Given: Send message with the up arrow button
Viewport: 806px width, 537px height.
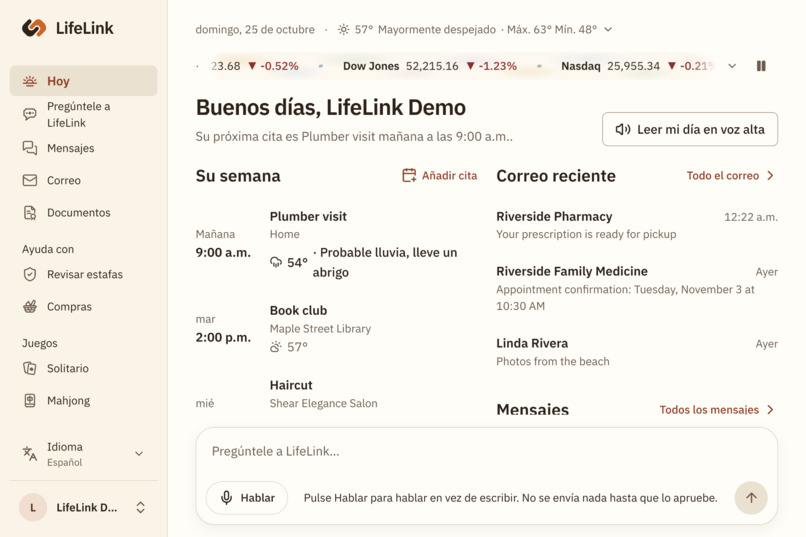Looking at the screenshot, I should [751, 497].
